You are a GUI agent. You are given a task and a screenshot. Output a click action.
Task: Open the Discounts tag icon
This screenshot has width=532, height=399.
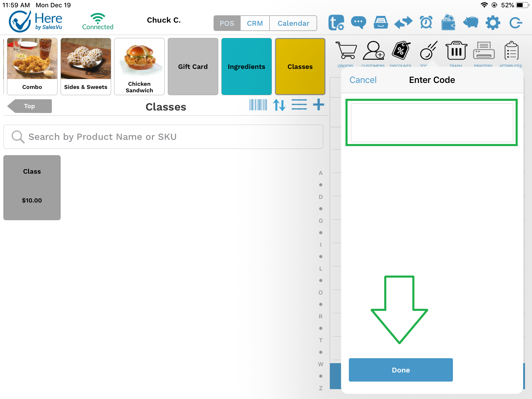pos(401,50)
